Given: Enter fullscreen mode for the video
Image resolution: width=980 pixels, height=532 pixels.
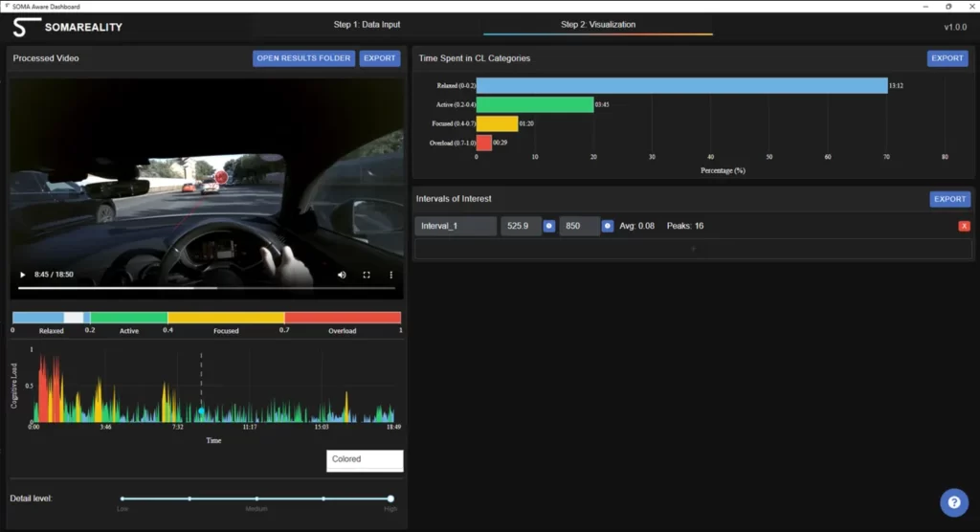Looking at the screenshot, I should [367, 275].
